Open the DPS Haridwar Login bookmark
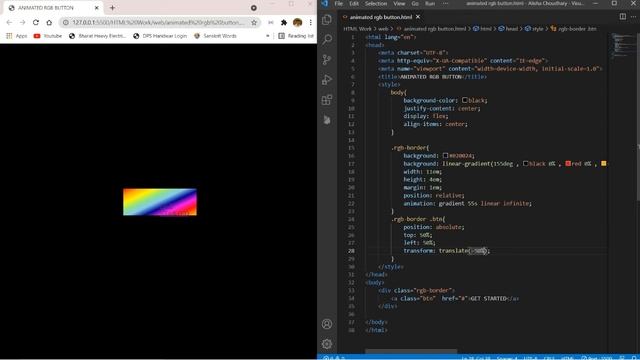The image size is (640, 360). pos(160,36)
